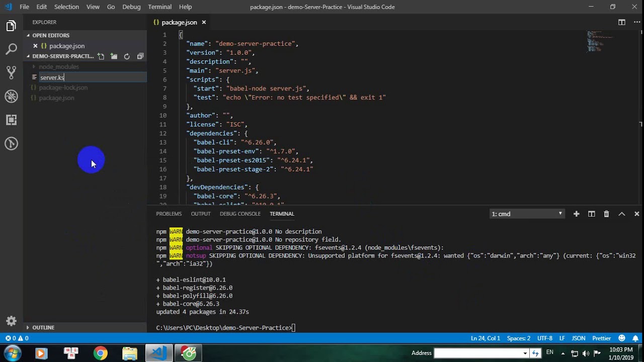Expand the node_modules folder
Image resolution: width=644 pixels, height=362 pixels.
pyautogui.click(x=58, y=67)
